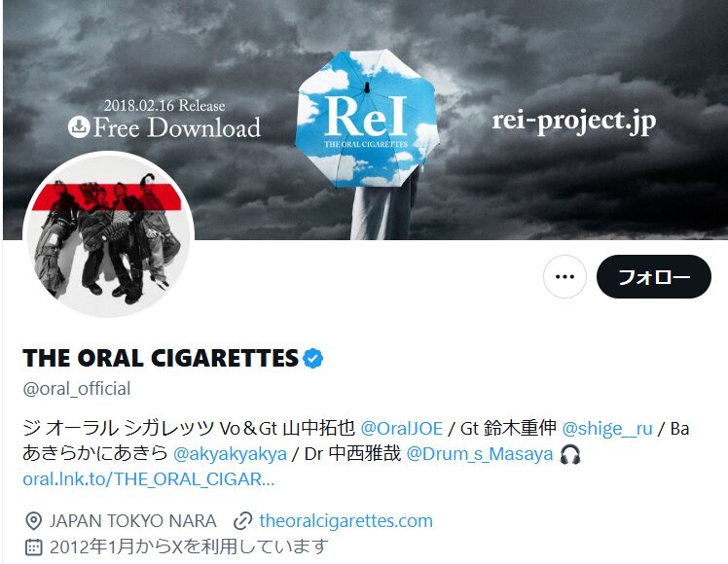Click THE ORAL CIGARETTES display name
728x564 pixels.
[x=161, y=358]
